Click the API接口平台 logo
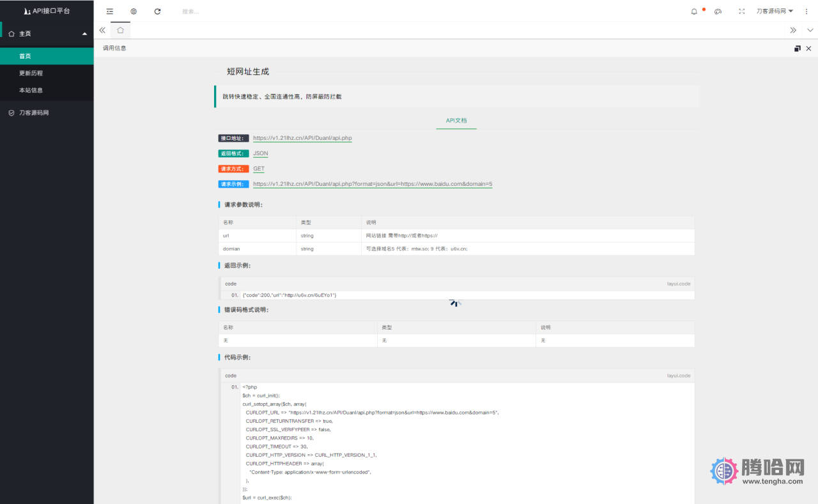 pyautogui.click(x=47, y=11)
